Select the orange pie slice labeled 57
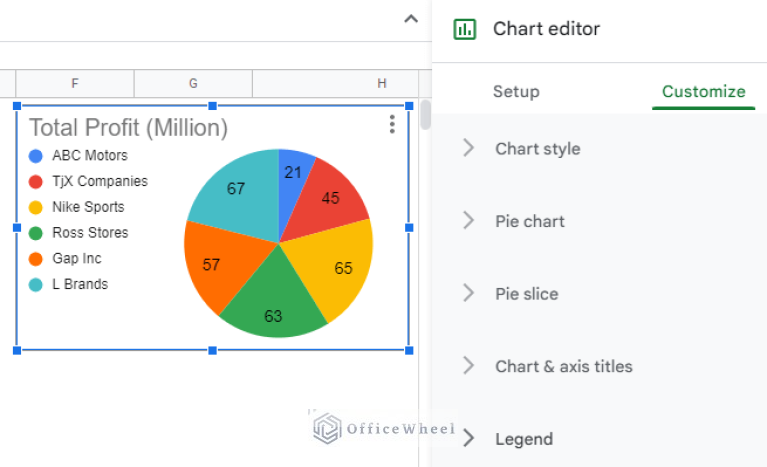Viewport: 767px width, 467px height. coord(211,265)
